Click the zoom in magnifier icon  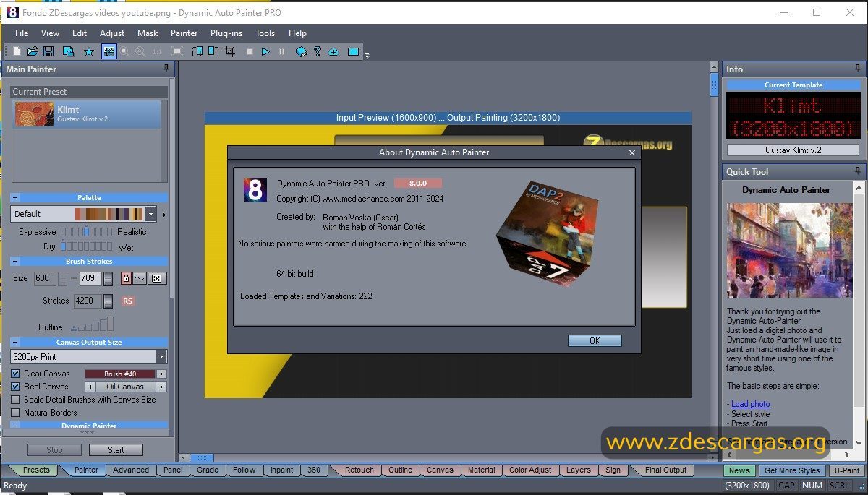click(125, 52)
